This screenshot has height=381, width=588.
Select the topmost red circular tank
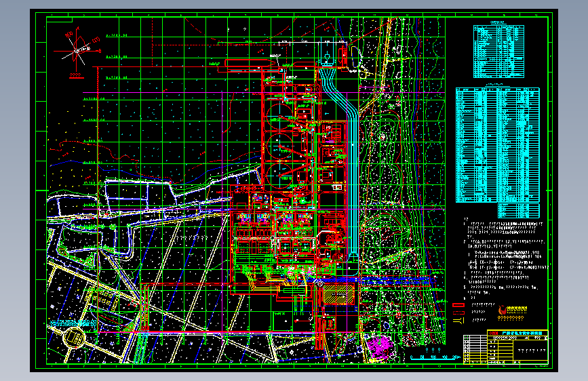coord(279,117)
